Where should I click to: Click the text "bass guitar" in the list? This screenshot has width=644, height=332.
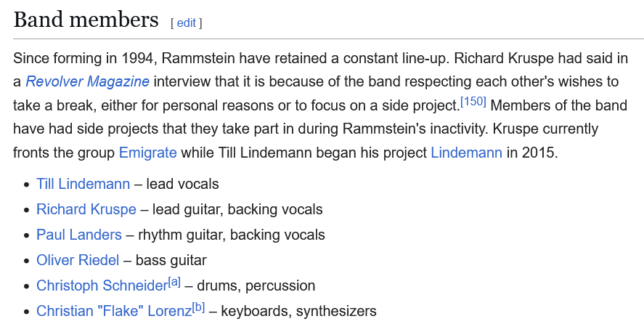point(171,260)
